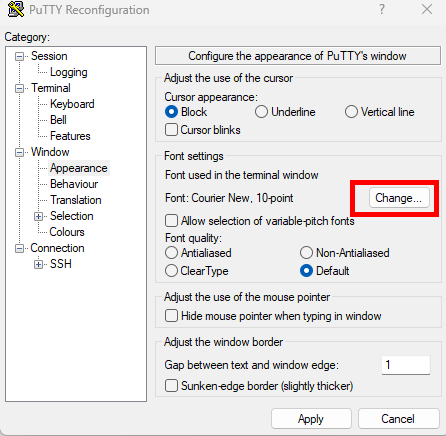Collapse the Terminal tree node
The width and height of the screenshot is (446, 436).
[19, 88]
